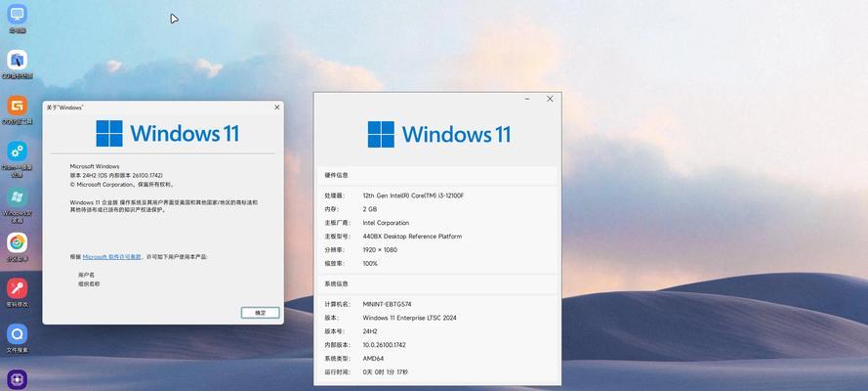Click the Microsoft Windows line in About dialog
Viewport: 868px width, 391px height.
pyautogui.click(x=94, y=166)
